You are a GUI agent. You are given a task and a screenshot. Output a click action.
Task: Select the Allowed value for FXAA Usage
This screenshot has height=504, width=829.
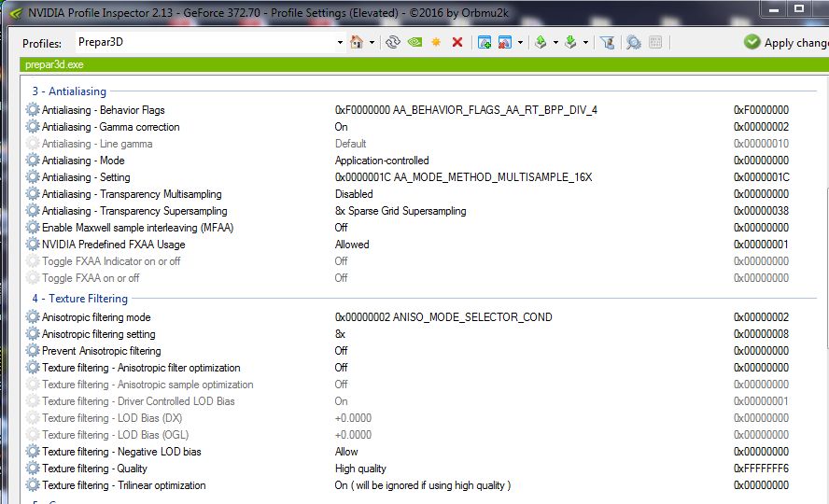(352, 245)
